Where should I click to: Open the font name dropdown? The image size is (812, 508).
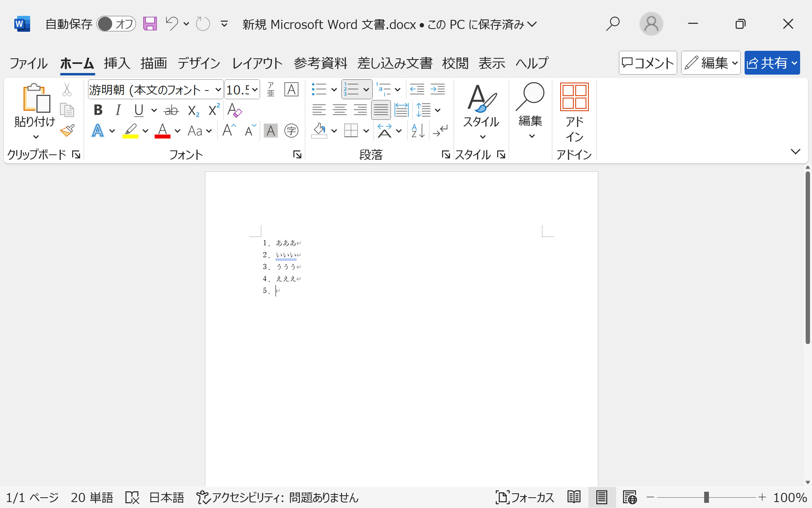click(x=218, y=90)
